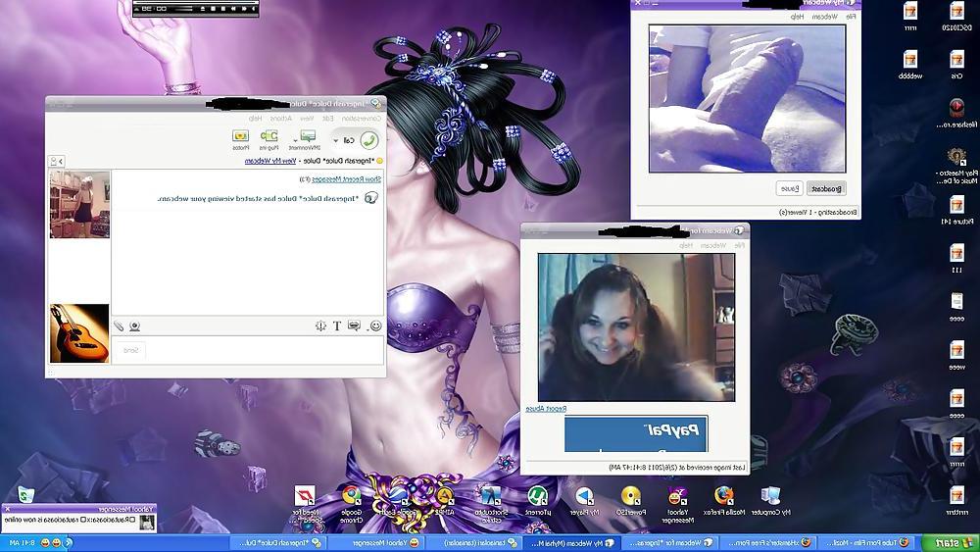Switch to xHamster Firefox taskbar item

pyautogui.click(x=769, y=543)
